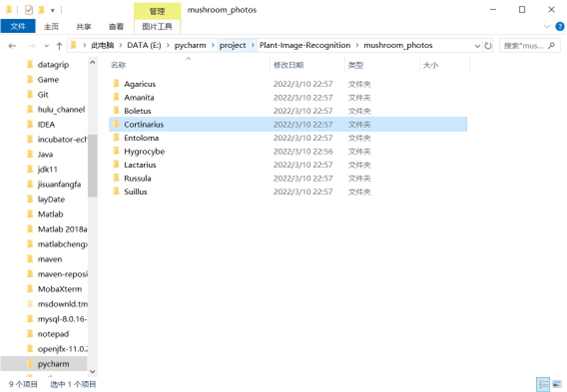
Task: Expand chevron after Plant-Image-Recognition in path
Action: pyautogui.click(x=357, y=46)
